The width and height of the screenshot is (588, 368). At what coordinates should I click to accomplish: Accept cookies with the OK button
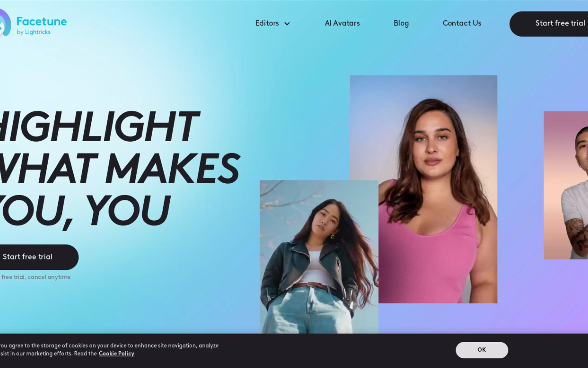(x=482, y=350)
